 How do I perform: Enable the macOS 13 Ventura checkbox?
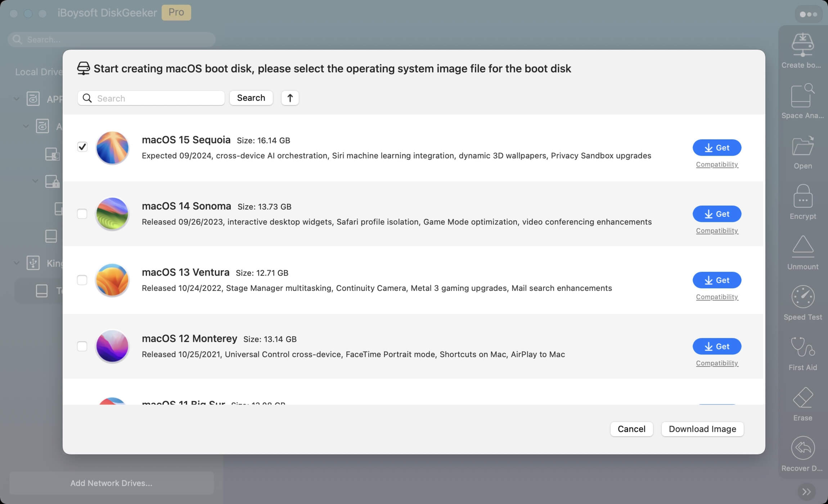point(82,280)
